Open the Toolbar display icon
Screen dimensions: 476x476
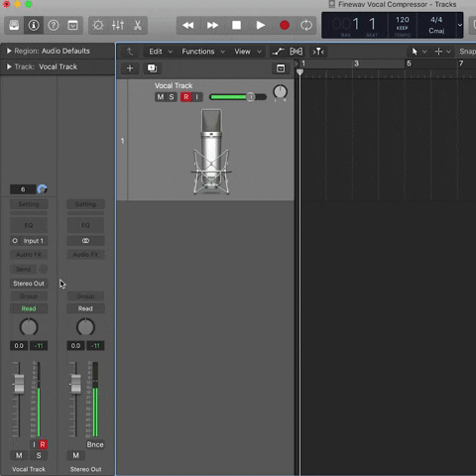point(72,25)
